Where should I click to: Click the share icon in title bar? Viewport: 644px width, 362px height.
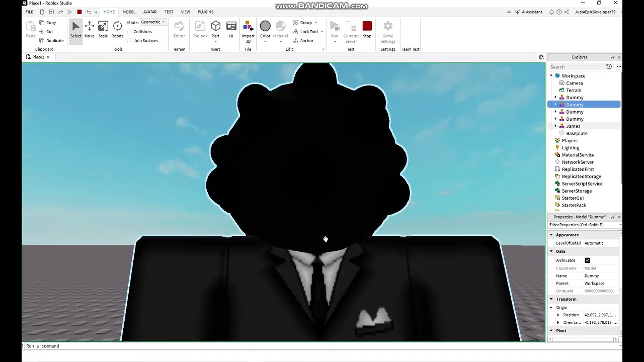coord(567,12)
